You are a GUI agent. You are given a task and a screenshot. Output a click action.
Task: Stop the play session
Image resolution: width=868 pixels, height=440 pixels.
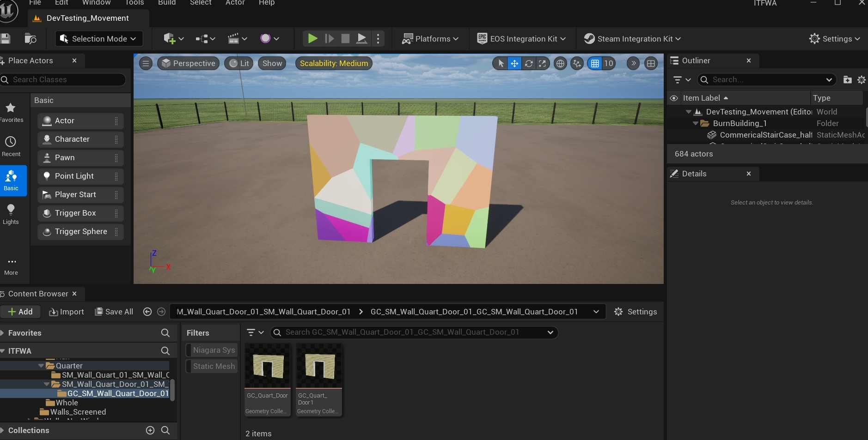click(x=345, y=39)
